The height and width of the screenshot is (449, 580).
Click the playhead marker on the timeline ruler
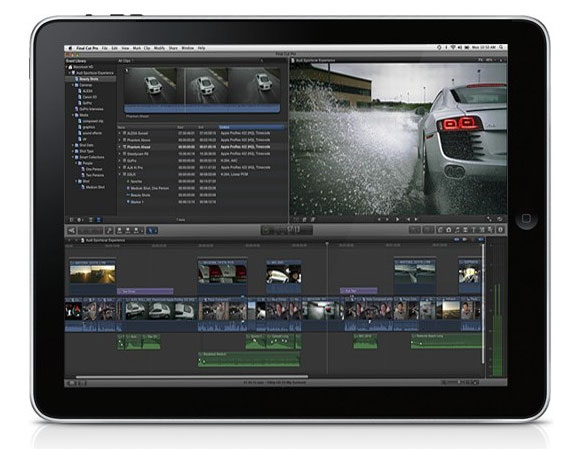[327, 244]
